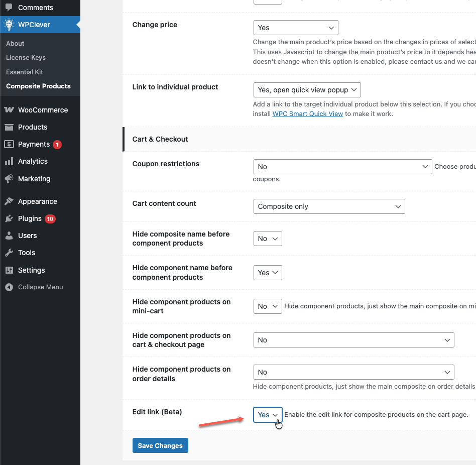Click the Marketing megaphone icon
This screenshot has width=476, height=465.
tap(9, 179)
